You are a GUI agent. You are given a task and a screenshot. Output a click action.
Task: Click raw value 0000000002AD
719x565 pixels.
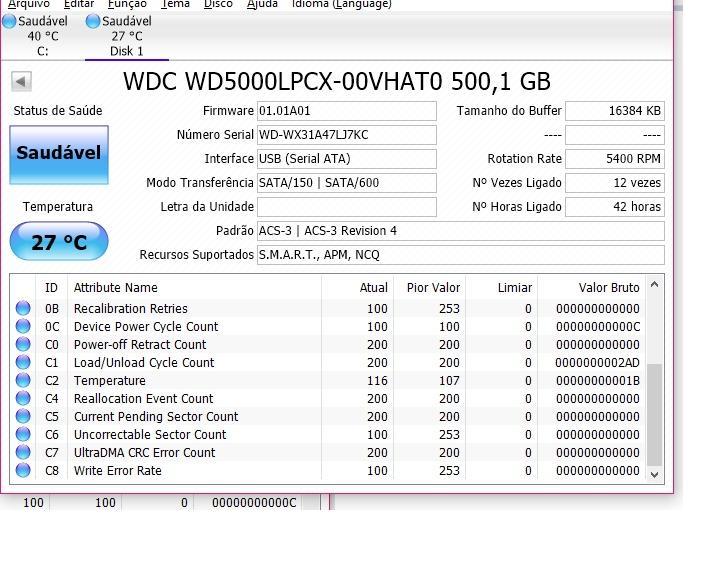pos(597,363)
